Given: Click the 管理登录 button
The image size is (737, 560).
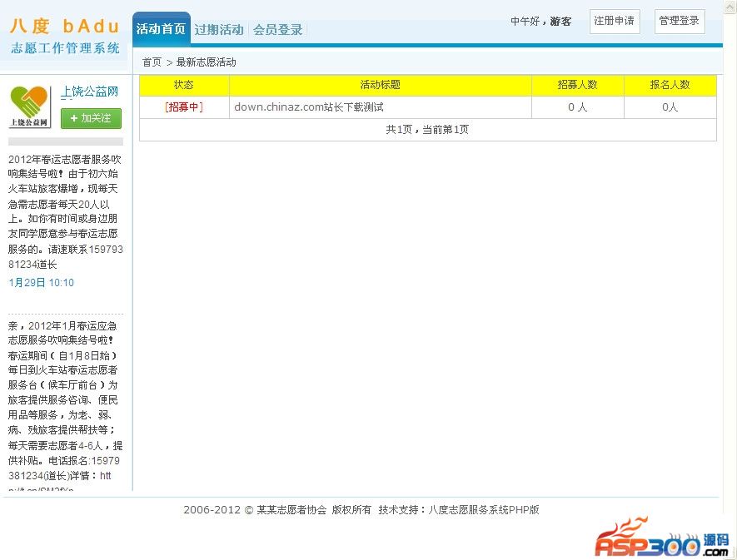Looking at the screenshot, I should [x=679, y=21].
